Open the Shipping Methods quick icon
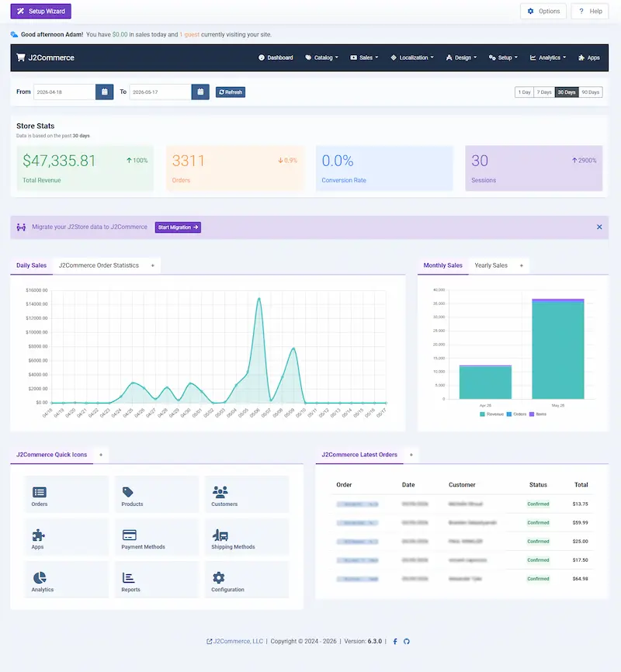Image resolution: width=621 pixels, height=672 pixels. (247, 536)
